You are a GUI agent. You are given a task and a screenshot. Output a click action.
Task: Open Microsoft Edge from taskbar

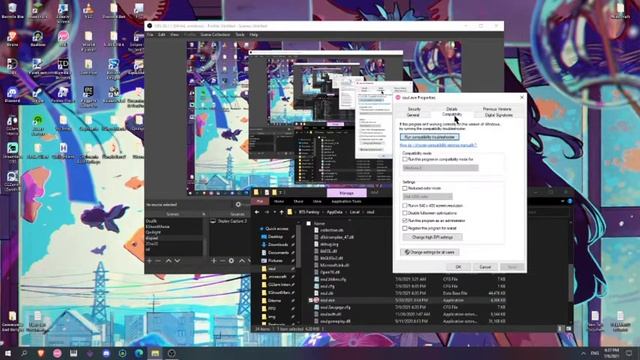tap(139, 353)
